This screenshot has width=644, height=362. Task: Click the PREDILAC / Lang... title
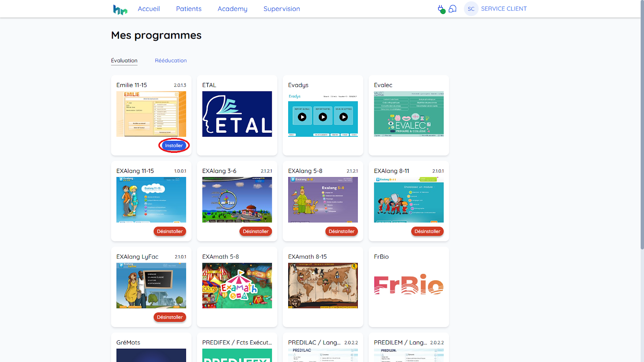pos(314,343)
